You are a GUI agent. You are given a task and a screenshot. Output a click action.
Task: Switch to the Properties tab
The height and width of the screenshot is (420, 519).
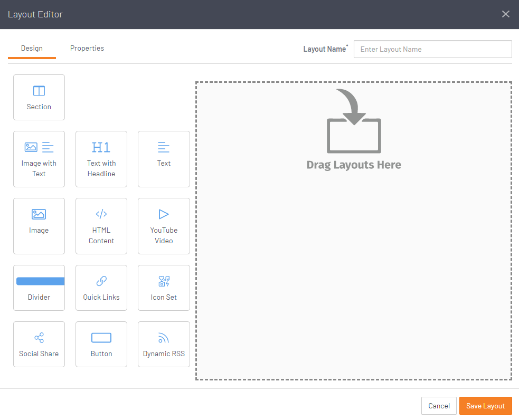coord(87,49)
